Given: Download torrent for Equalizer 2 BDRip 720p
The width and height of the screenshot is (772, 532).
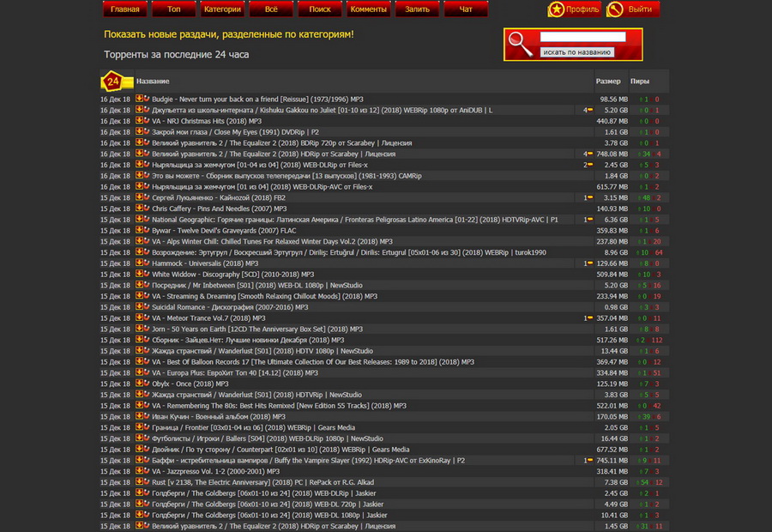Looking at the screenshot, I should click(x=139, y=142).
